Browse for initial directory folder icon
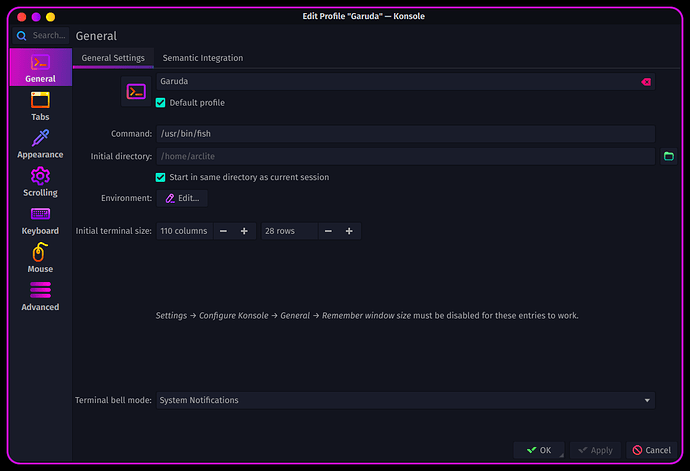The height and width of the screenshot is (471, 690). 668,156
